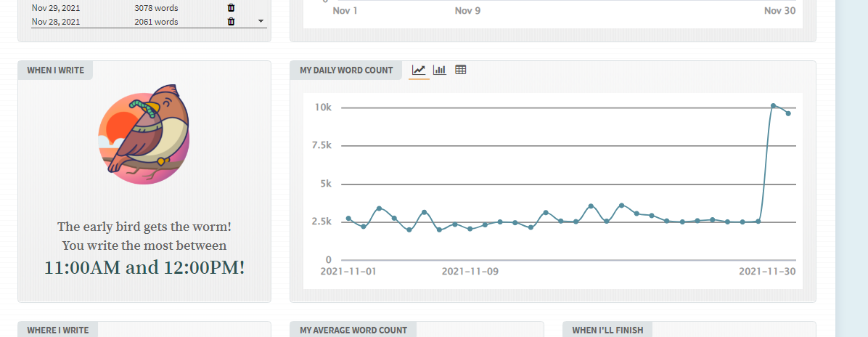Show daily word count as bar chart
Screen dimensions: 868x337
(x=439, y=70)
